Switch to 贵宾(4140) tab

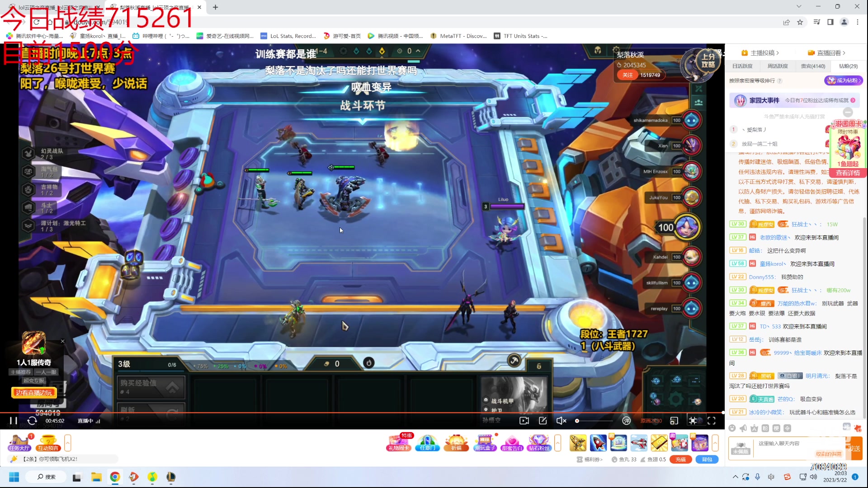pyautogui.click(x=813, y=66)
